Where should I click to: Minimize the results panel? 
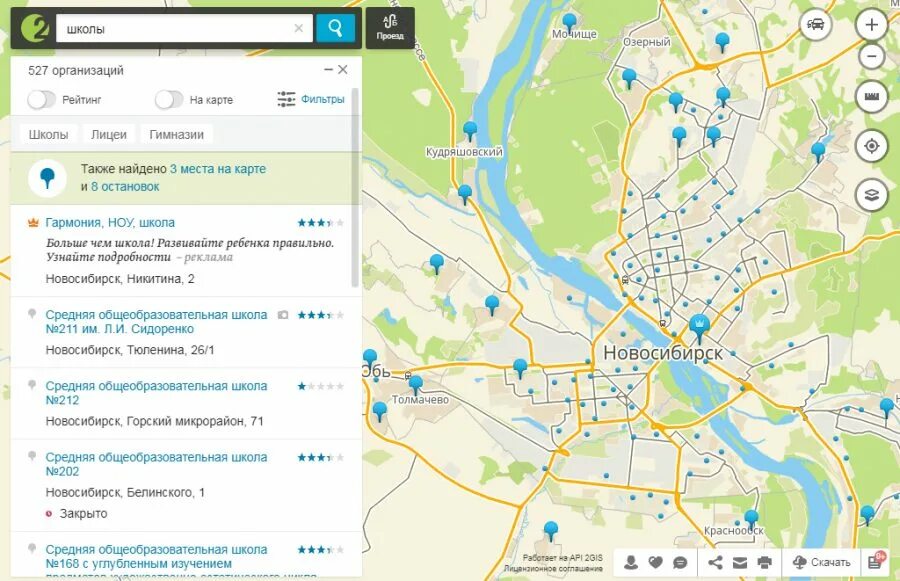pos(328,69)
